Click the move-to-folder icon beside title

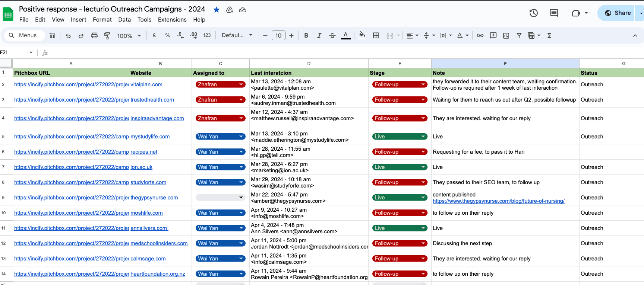tap(230, 10)
